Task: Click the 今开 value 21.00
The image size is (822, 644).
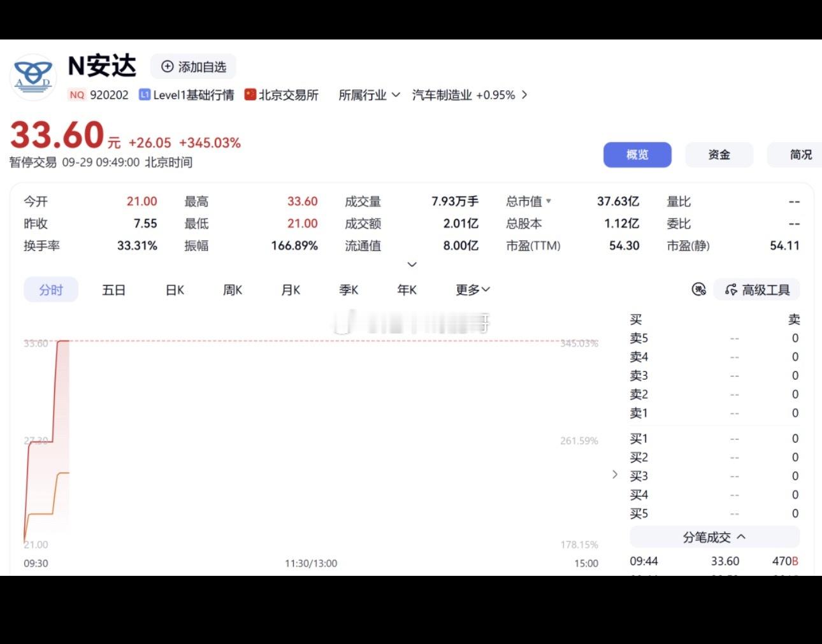Action: [141, 201]
